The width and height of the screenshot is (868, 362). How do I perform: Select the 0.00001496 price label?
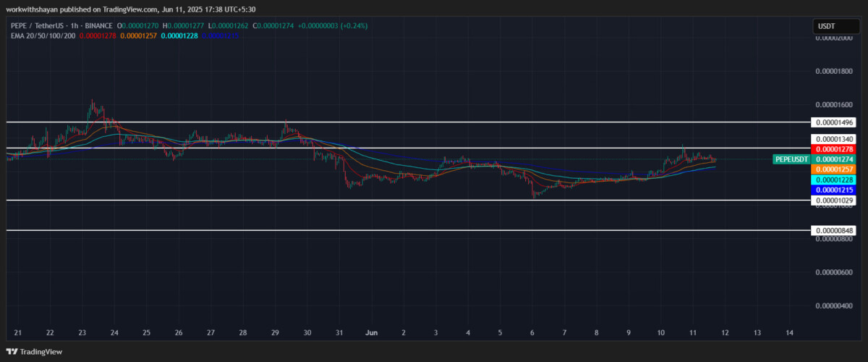[834, 122]
